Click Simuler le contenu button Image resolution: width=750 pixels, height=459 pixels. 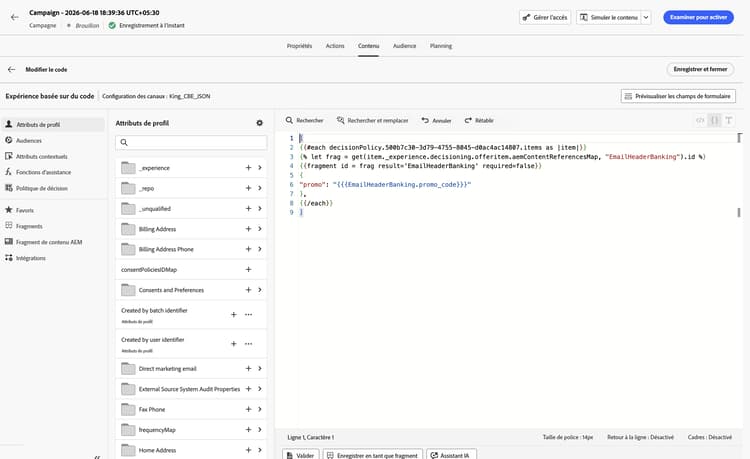pyautogui.click(x=609, y=17)
